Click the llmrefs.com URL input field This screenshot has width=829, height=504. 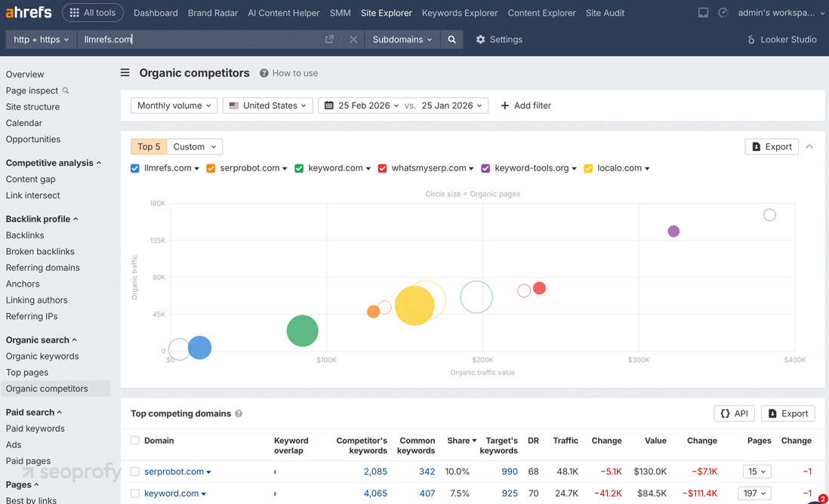[201, 39]
